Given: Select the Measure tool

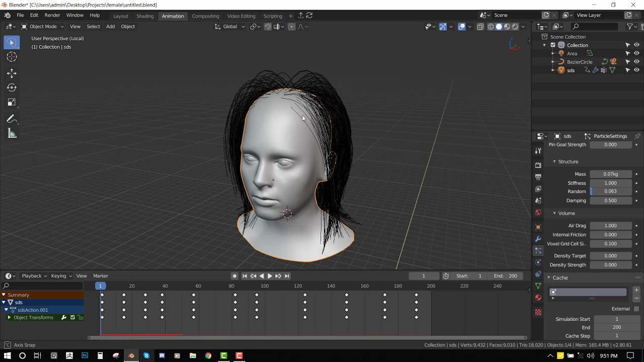Looking at the screenshot, I should (12, 134).
